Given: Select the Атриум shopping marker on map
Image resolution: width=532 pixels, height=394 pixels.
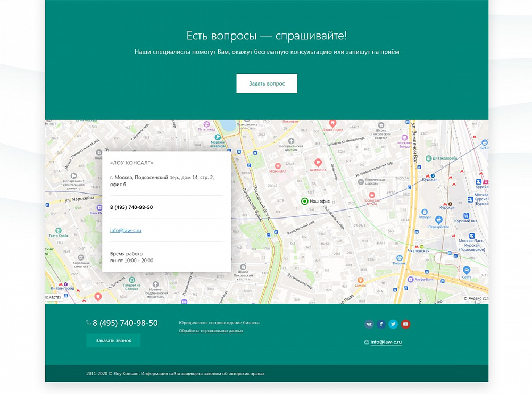Looking at the screenshot, I should pyautogui.click(x=425, y=212).
